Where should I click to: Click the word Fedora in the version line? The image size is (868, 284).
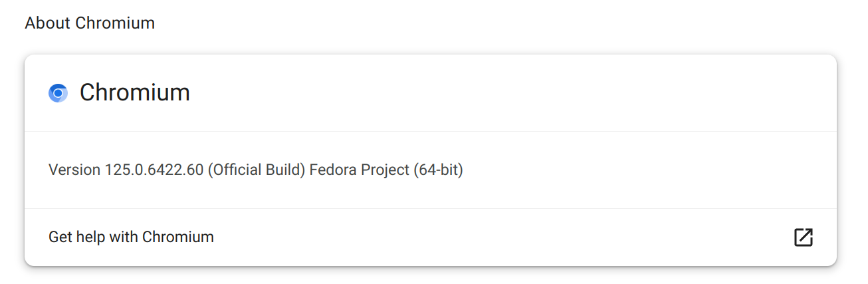(x=334, y=170)
